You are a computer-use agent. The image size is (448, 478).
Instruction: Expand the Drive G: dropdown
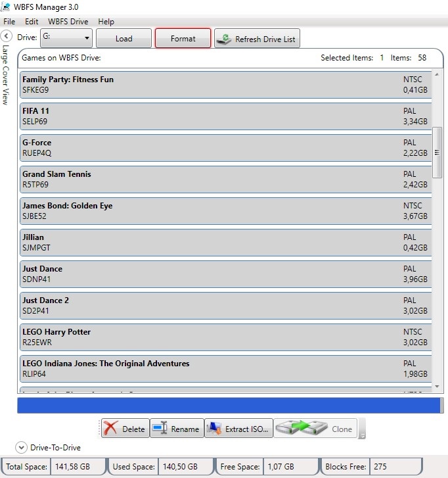(x=66, y=38)
